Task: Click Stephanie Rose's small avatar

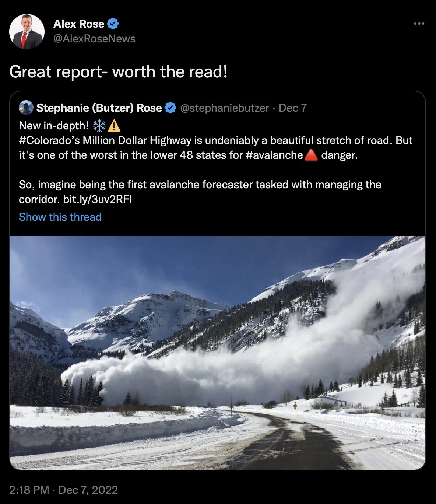Action: (x=26, y=108)
